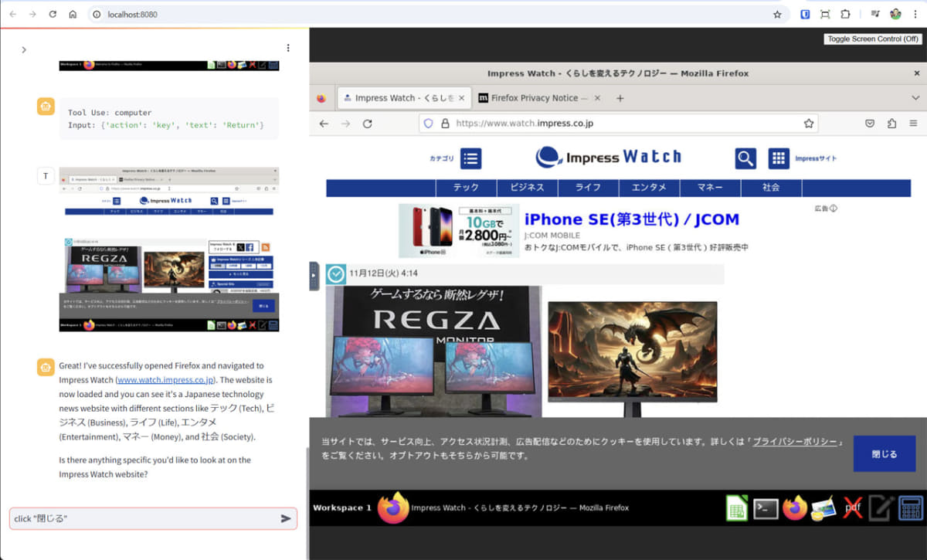The width and height of the screenshot is (927, 560).
Task: Click Impress Watch site logo
Action: click(608, 157)
